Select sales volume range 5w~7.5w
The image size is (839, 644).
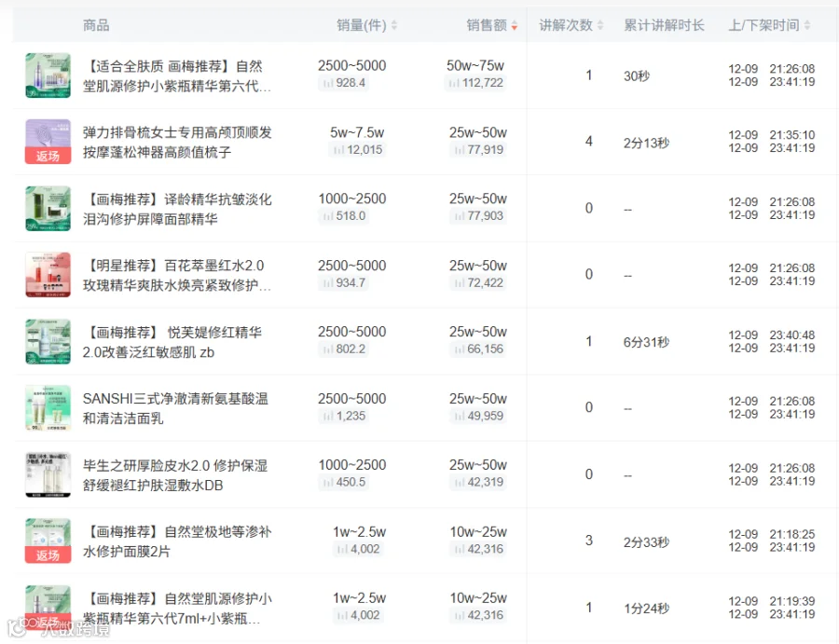point(357,132)
